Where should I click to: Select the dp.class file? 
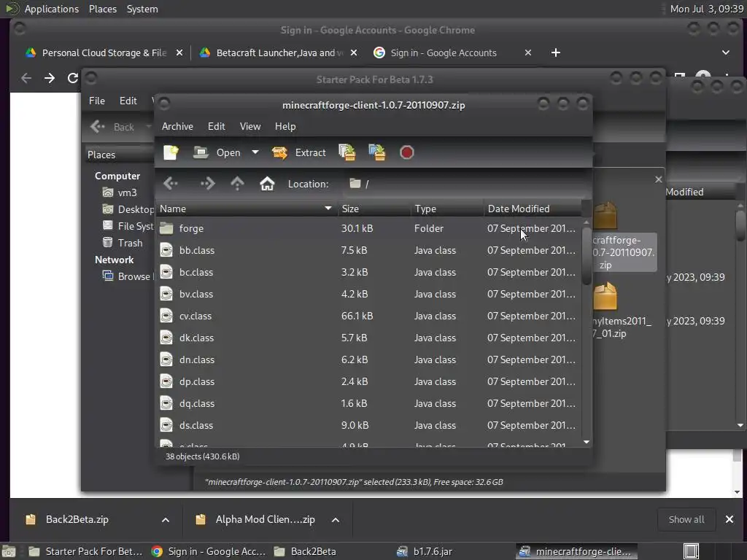click(x=368, y=381)
